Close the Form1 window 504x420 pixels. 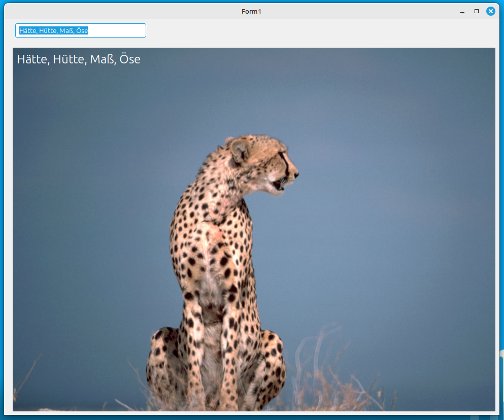pos(490,11)
